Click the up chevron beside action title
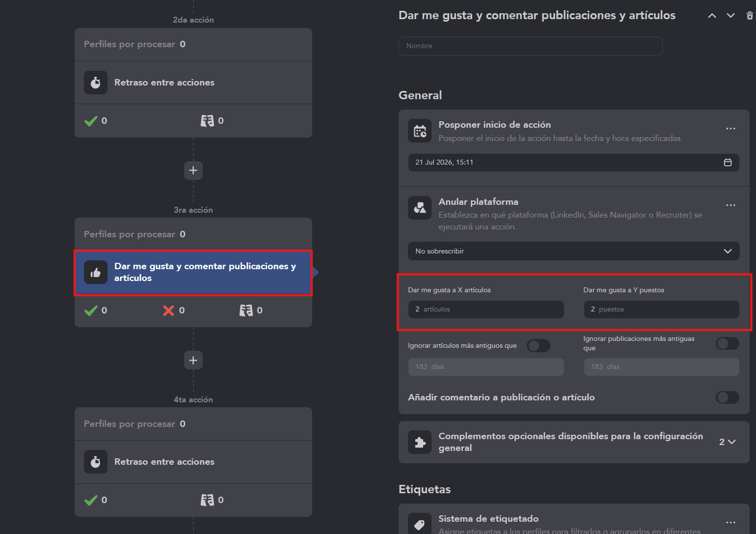 [x=712, y=16]
